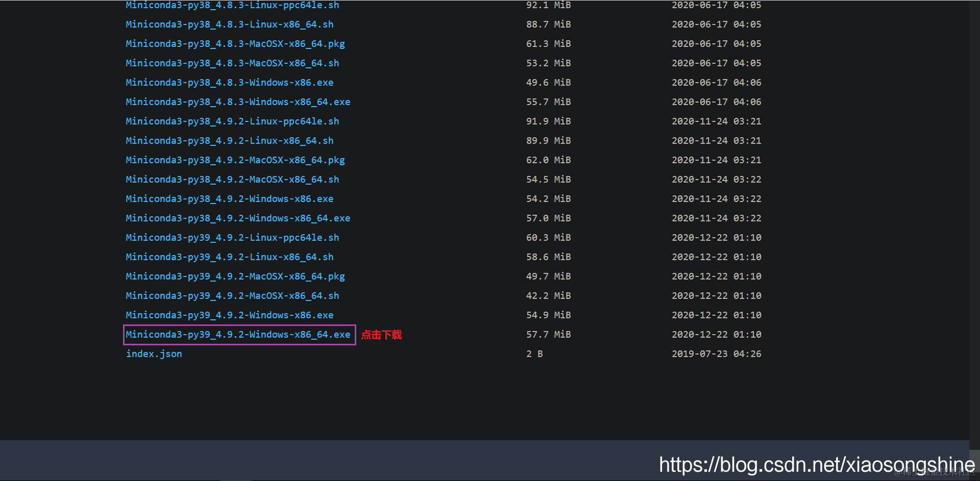
Task: Click the 91.9 MiB size cell
Action: tap(549, 121)
